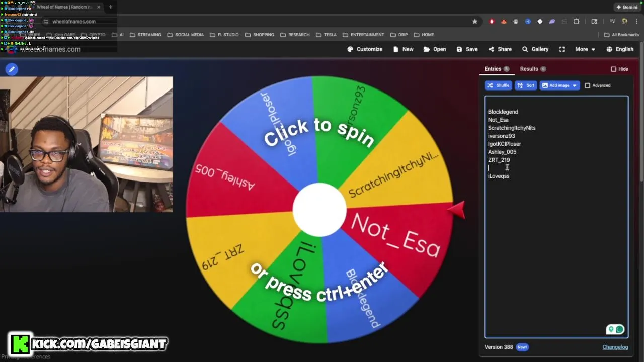
Task: Sort the entries
Action: (x=526, y=85)
